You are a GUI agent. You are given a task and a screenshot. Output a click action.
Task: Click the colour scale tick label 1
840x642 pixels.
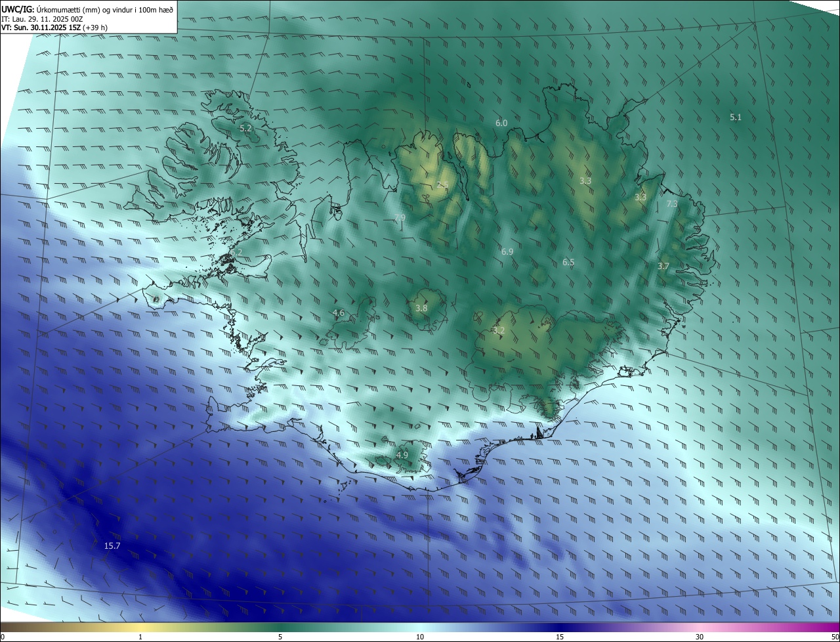tap(140, 637)
